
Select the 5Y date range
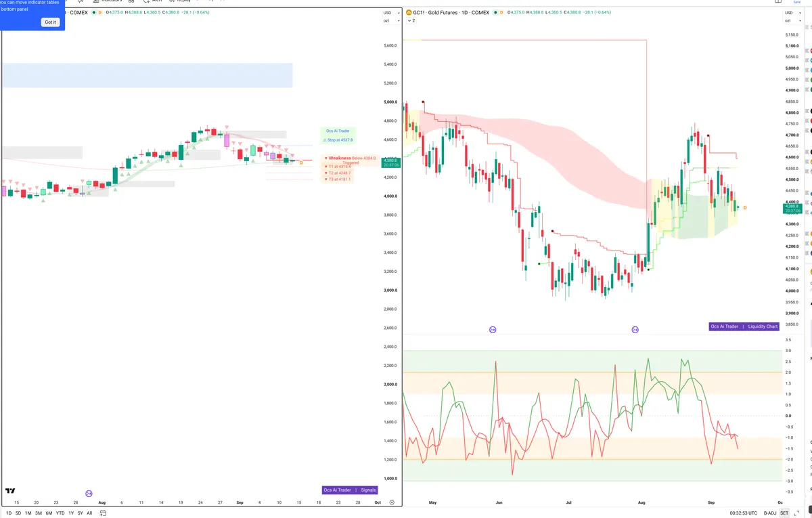point(81,513)
